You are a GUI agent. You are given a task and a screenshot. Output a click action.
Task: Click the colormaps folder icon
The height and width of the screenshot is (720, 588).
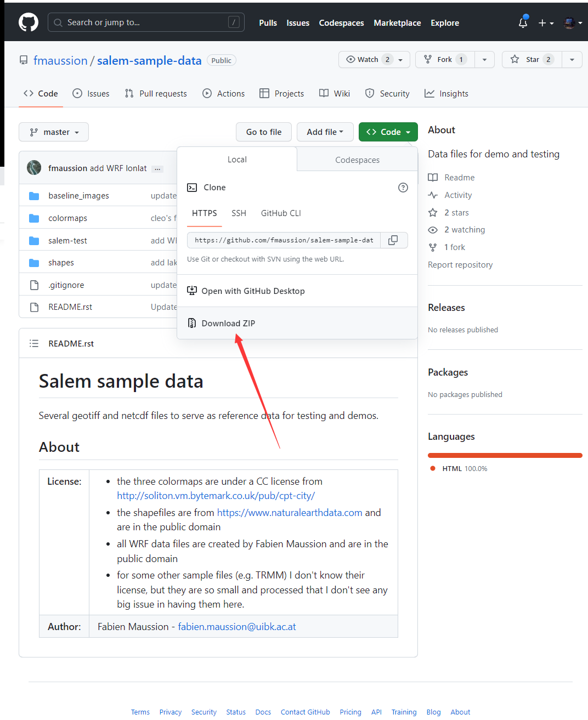[x=34, y=218]
